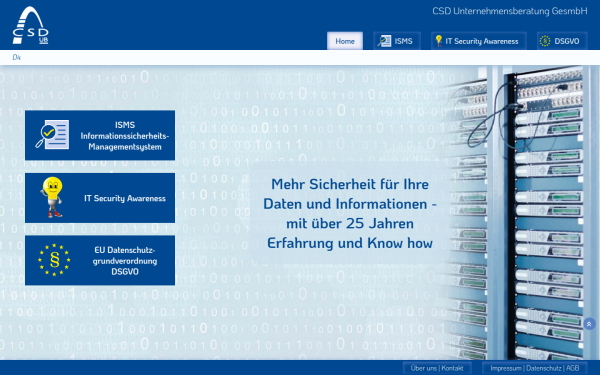Select the IT Security Awareness navigation tab
600x375 pixels.
(479, 41)
